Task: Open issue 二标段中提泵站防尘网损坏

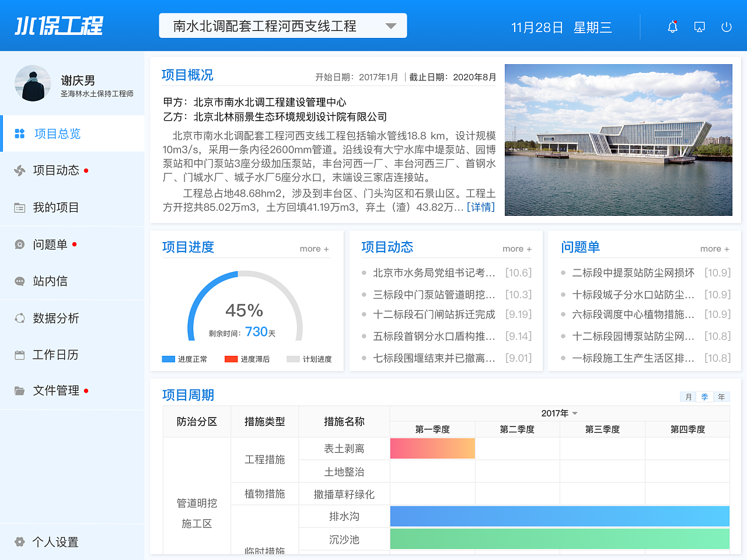Action: click(x=633, y=272)
